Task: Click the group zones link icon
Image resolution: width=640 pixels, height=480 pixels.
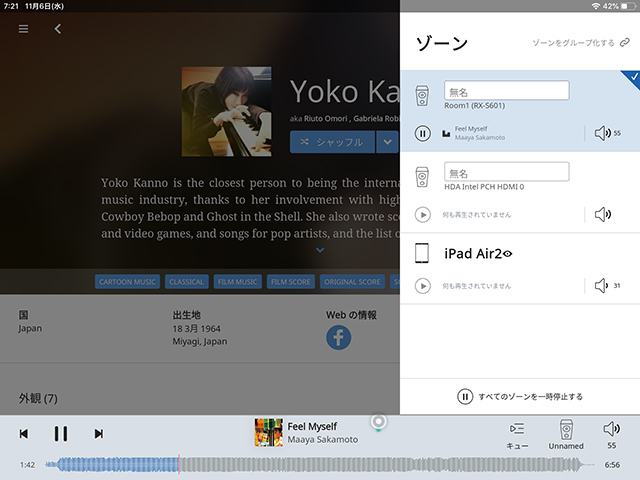Action: click(x=624, y=42)
